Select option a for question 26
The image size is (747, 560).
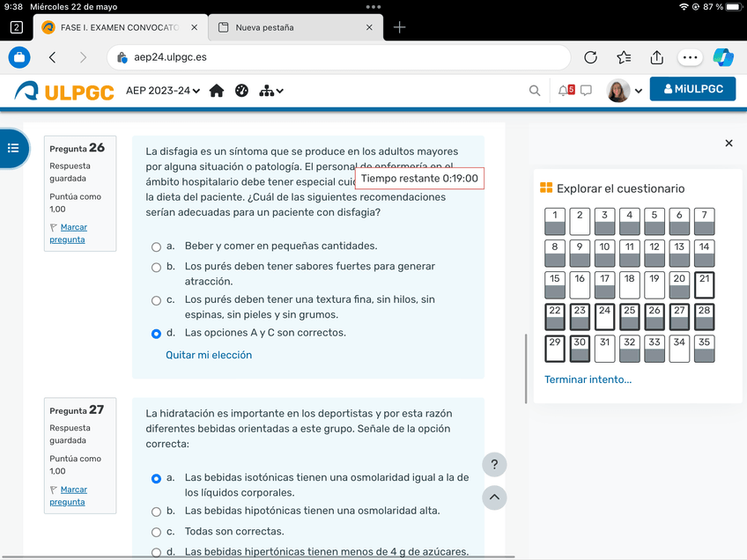156,247
